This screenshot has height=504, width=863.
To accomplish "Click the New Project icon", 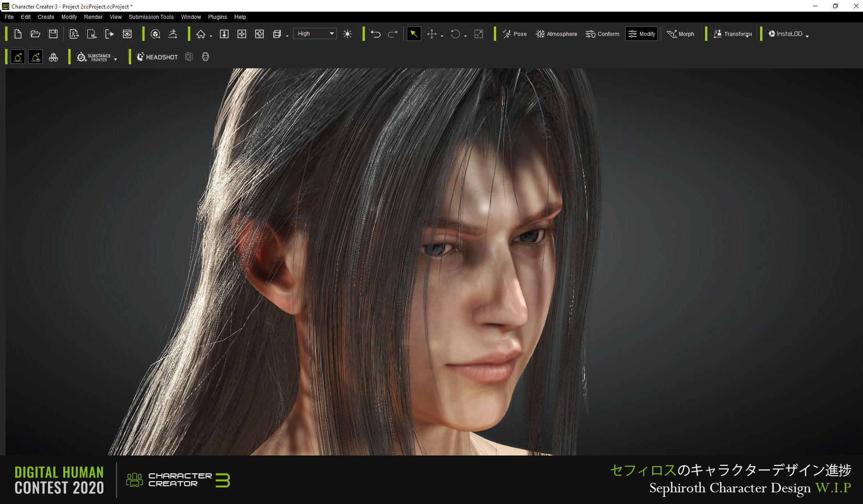I will (18, 34).
